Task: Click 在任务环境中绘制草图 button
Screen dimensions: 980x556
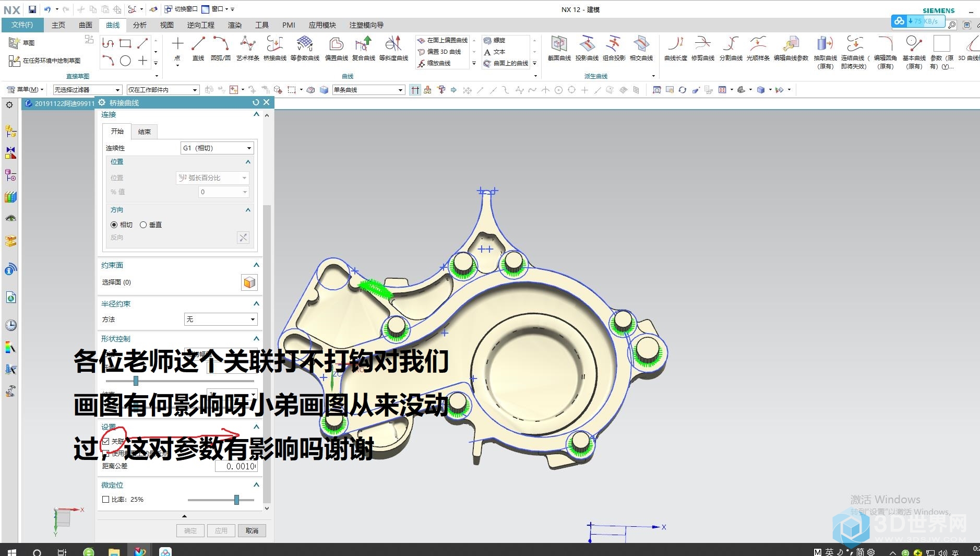Action: 44,61
